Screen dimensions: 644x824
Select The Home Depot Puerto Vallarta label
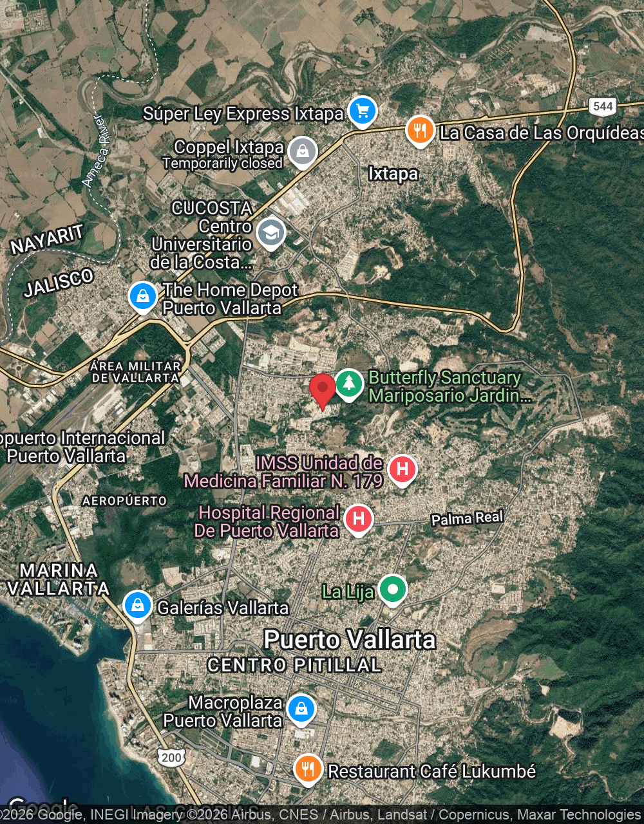pos(230,299)
